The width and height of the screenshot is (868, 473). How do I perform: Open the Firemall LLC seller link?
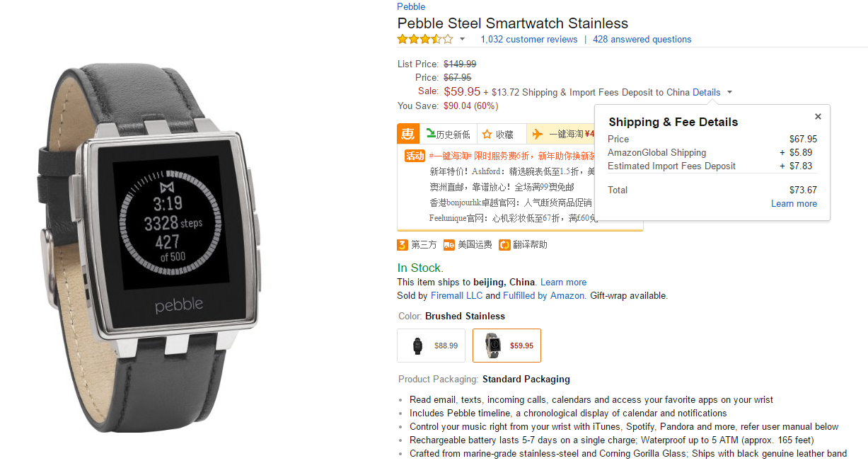coord(456,296)
